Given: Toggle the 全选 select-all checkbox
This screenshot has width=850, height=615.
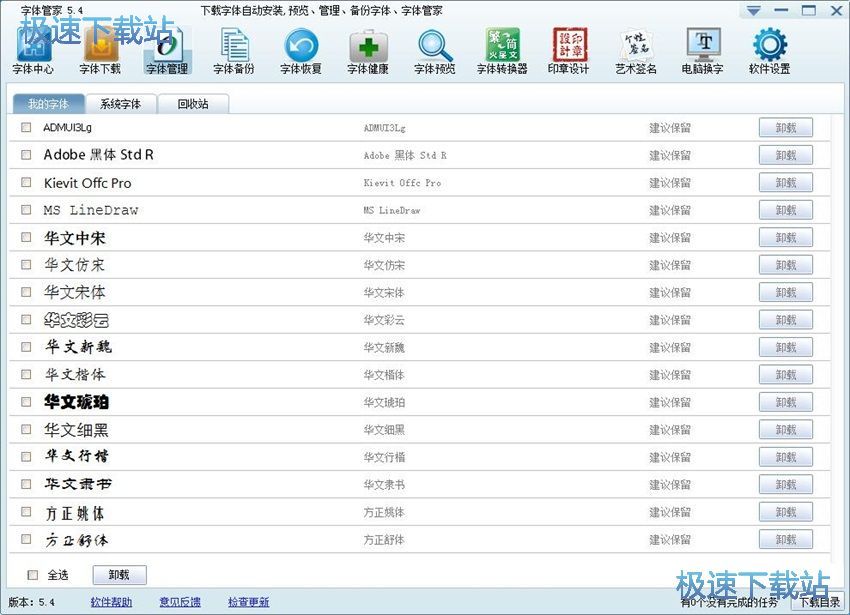Looking at the screenshot, I should pos(33,575).
